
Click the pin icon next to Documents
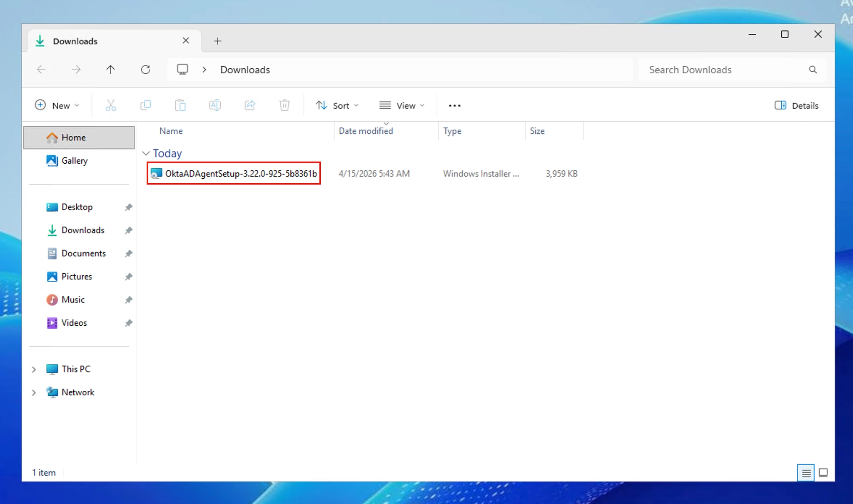pyautogui.click(x=129, y=254)
